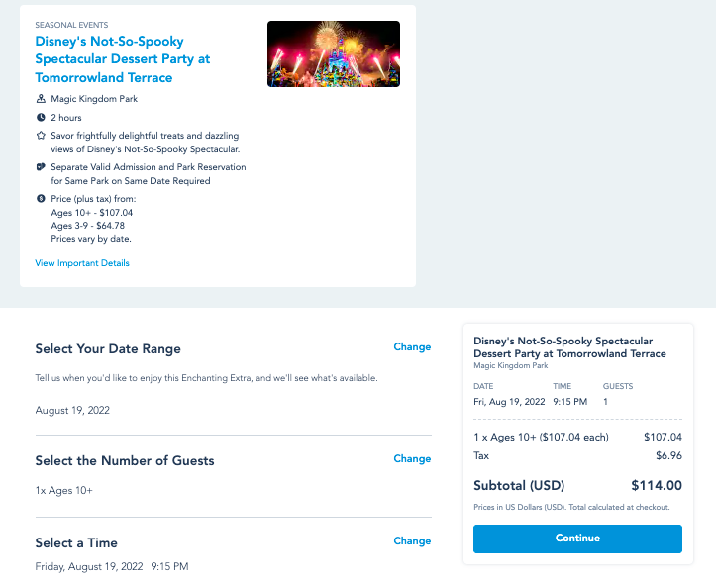Click the August 19, 2022 date text

[x=72, y=410]
